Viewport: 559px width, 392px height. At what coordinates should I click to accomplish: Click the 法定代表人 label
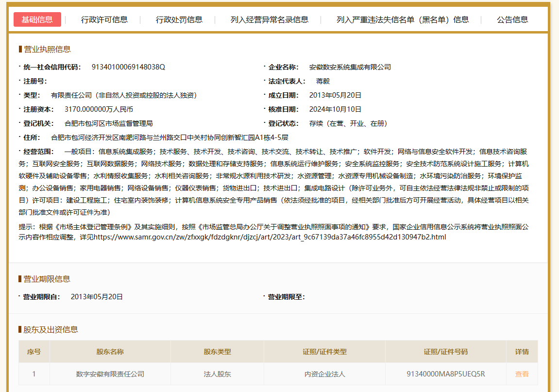click(x=287, y=81)
